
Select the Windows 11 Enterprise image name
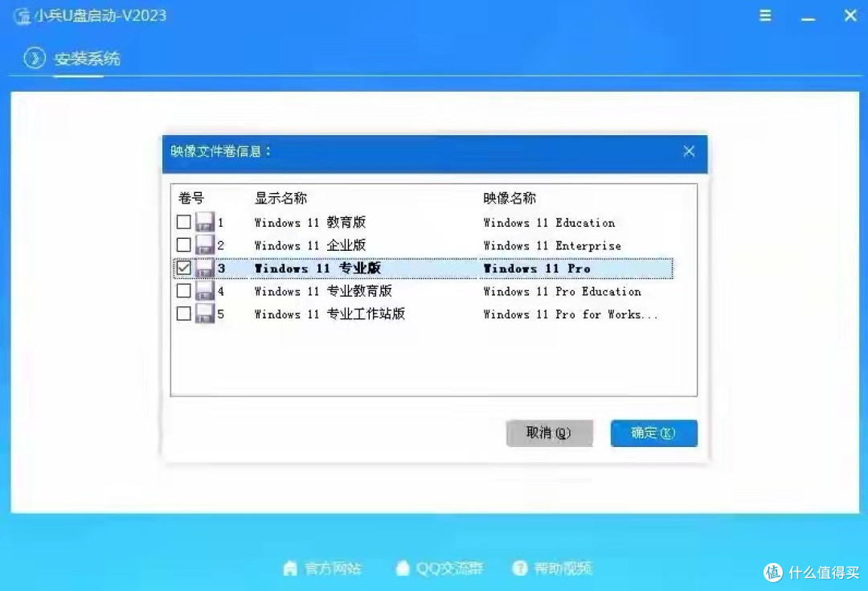(x=552, y=245)
